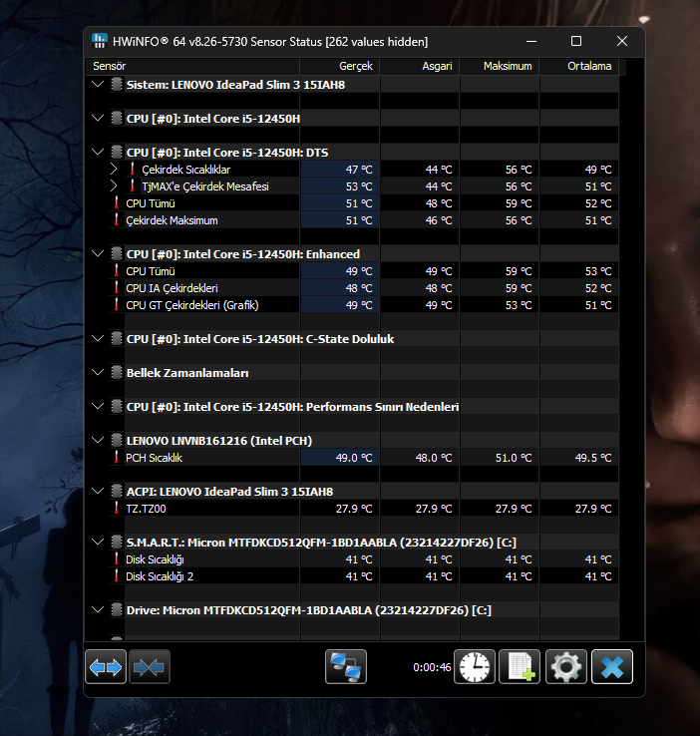Image resolution: width=700 pixels, height=736 pixels.
Task: Collapse the C-State Doluluk group
Action: point(98,338)
